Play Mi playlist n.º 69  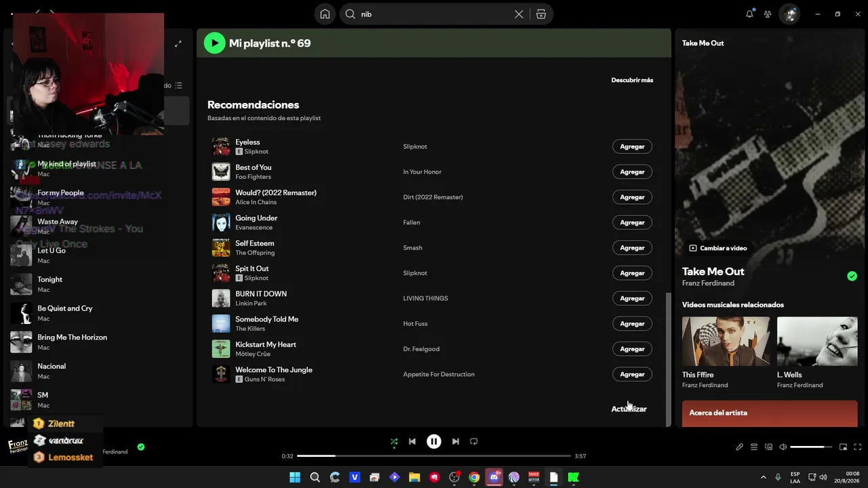[214, 43]
